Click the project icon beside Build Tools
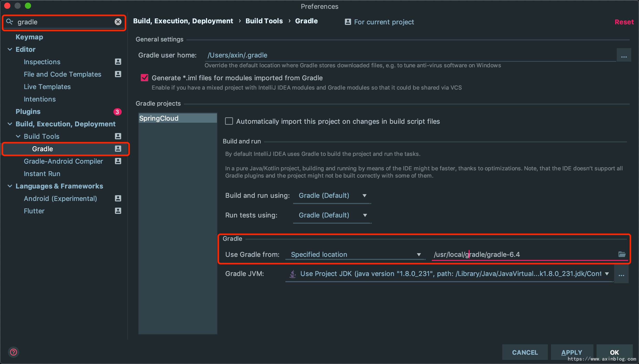This screenshot has width=639, height=364. click(118, 136)
